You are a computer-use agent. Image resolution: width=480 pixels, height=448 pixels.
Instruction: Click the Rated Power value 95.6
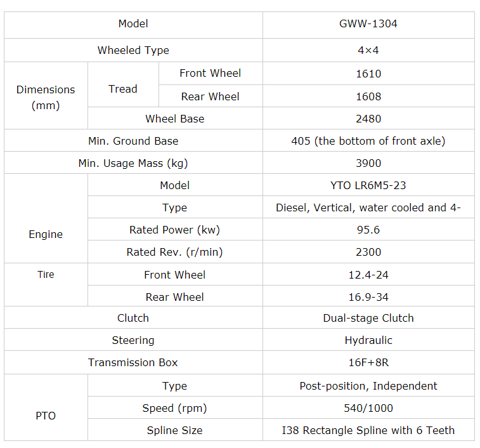click(x=368, y=230)
